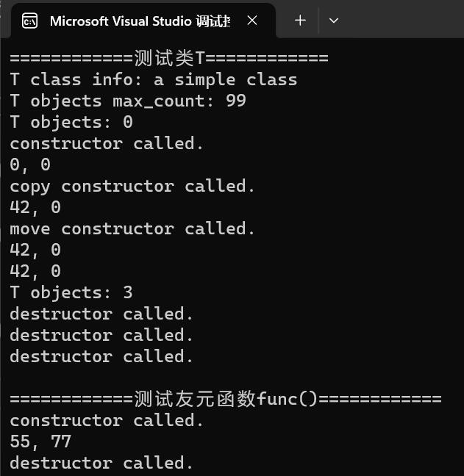Viewport: 464px width, 476px height.
Task: Click the "destructor called." line below "T objects: 3"
Action: (101, 314)
